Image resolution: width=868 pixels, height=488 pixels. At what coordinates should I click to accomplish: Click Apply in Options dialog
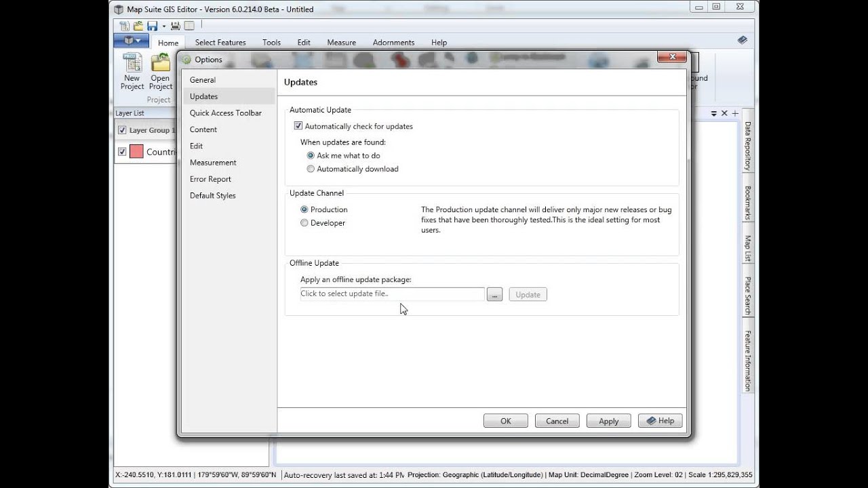click(609, 421)
